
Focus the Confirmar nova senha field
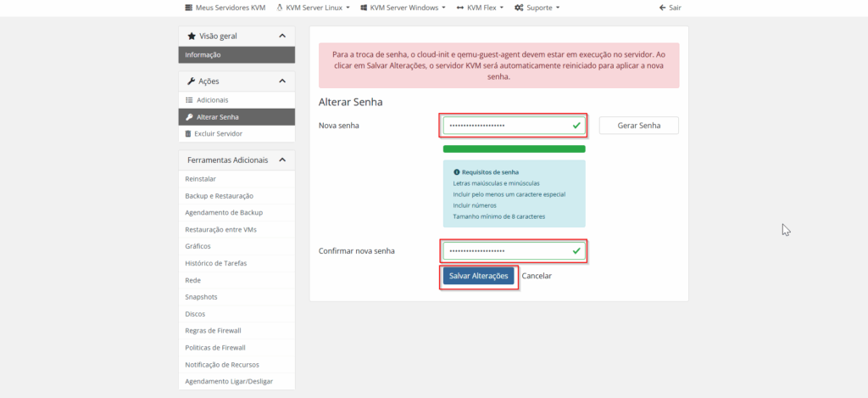[506, 251]
